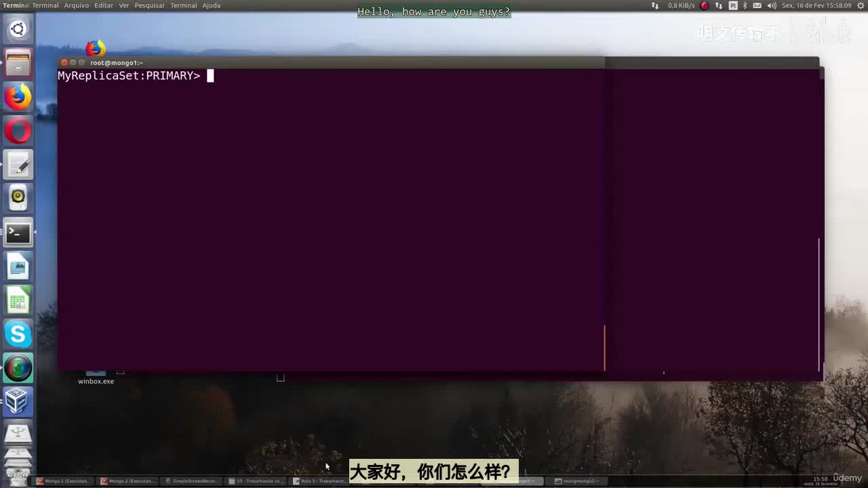The image size is (868, 488).
Task: Open the Editar menu
Action: 104,5
